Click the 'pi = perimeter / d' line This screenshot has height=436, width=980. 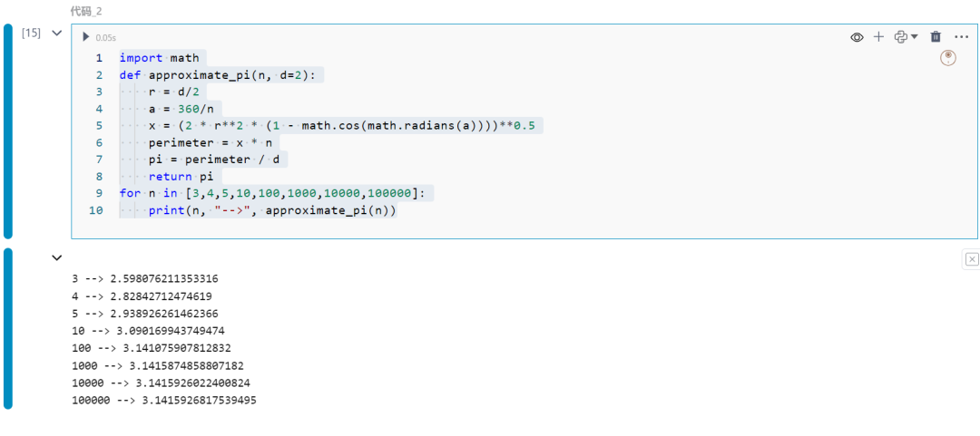214,160
